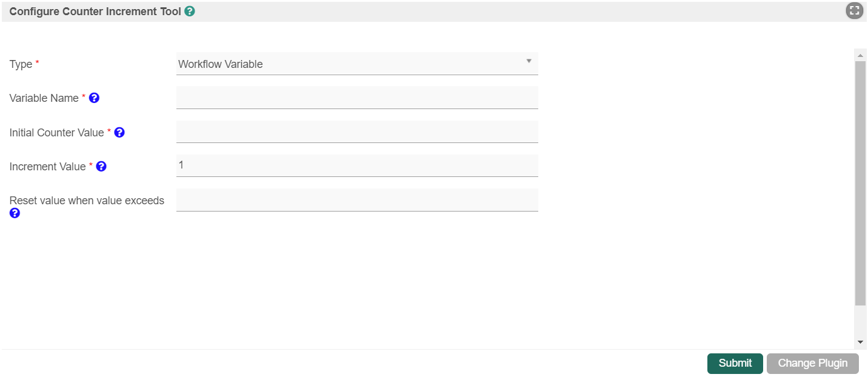Toggle fullscreen view of the panel
Image resolution: width=868 pixels, height=377 pixels.
pyautogui.click(x=854, y=10)
